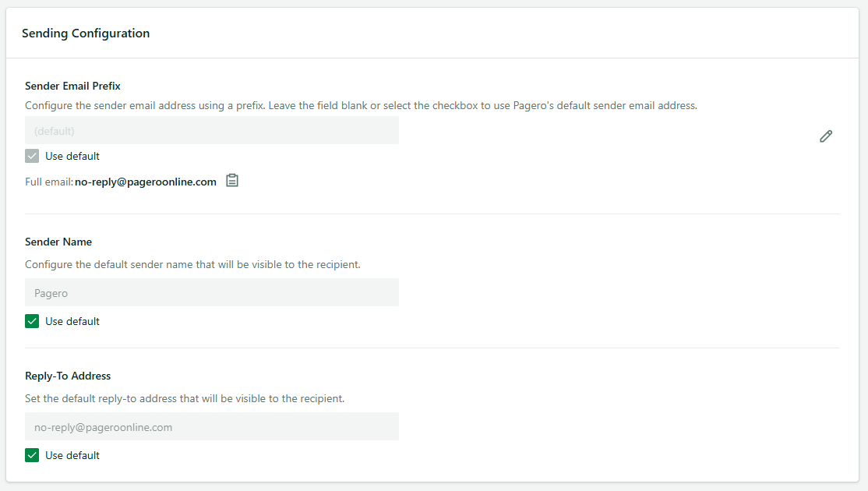Viewport: 868px width, 491px height.
Task: Click the Sender Email Prefix section title
Action: pos(72,86)
